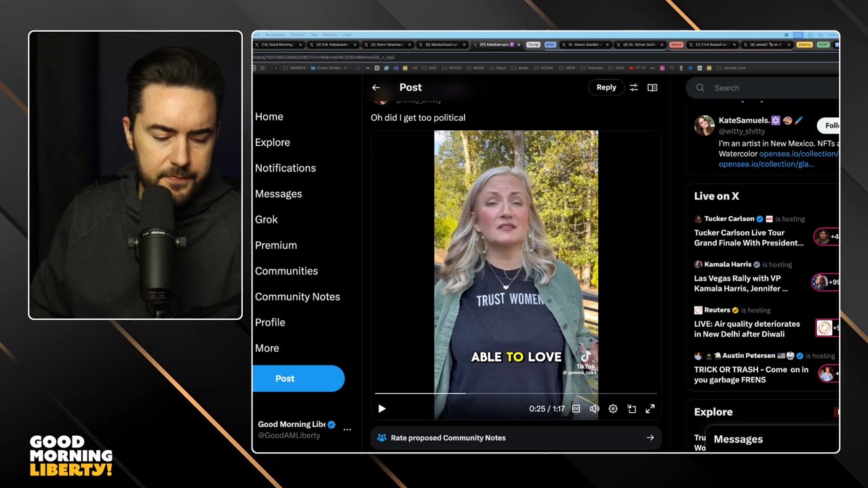The height and width of the screenshot is (488, 868).
Task: Switch to the Glenn Greenwald tab
Action: (x=388, y=45)
